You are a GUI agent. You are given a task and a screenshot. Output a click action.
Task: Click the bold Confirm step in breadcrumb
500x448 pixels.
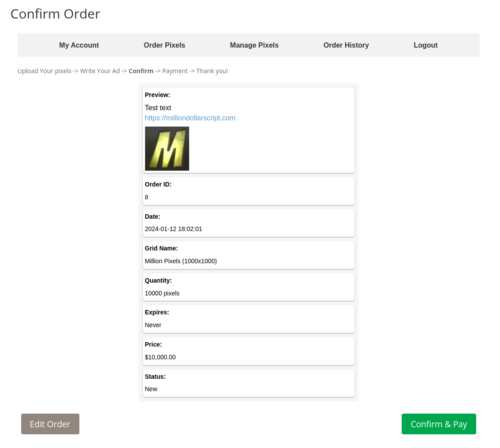141,71
